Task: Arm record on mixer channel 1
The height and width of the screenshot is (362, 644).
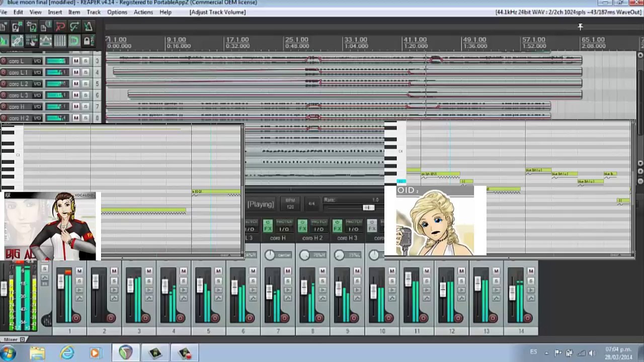Action: (76, 318)
